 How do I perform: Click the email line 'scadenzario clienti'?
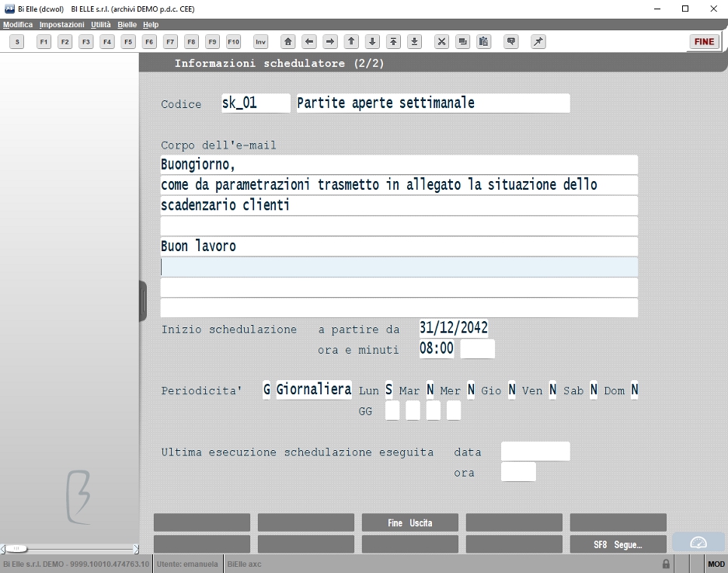coord(399,206)
